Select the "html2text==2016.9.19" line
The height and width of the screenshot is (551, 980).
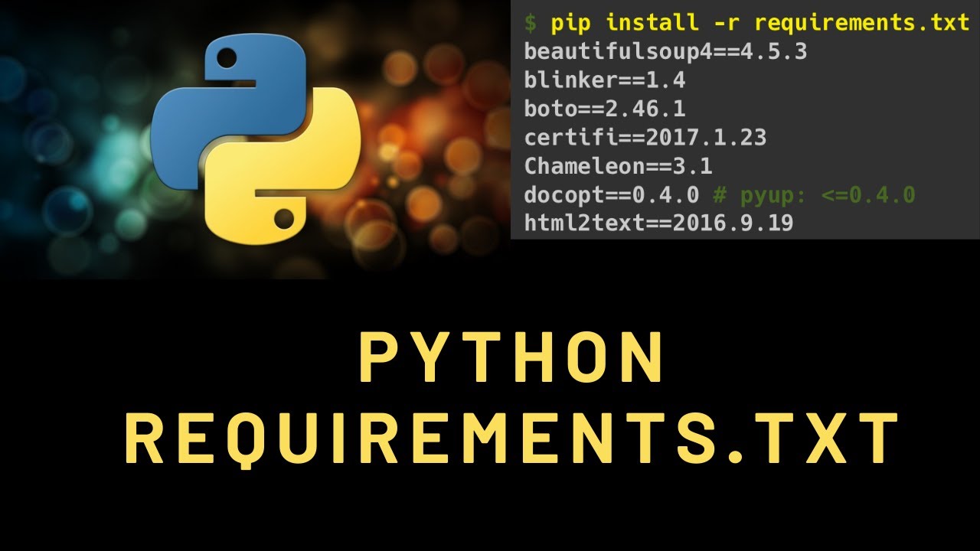pos(658,223)
